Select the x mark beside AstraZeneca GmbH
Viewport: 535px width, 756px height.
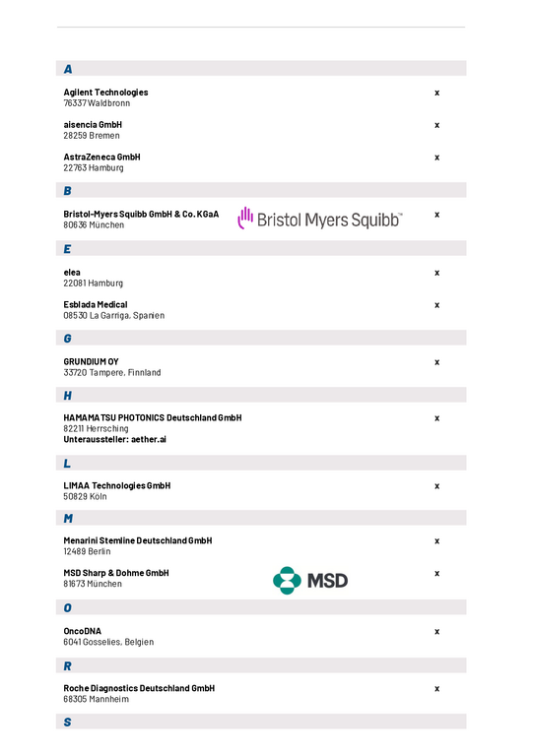point(437,157)
